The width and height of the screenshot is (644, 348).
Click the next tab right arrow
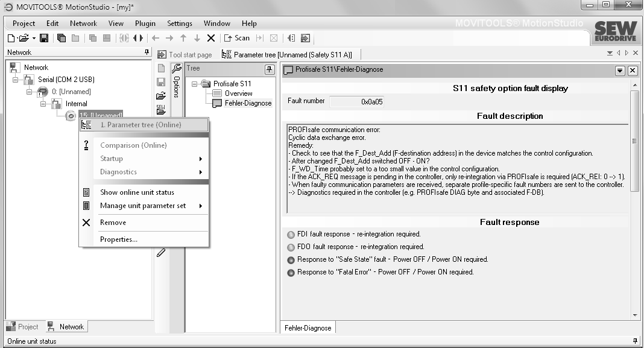coord(627,53)
